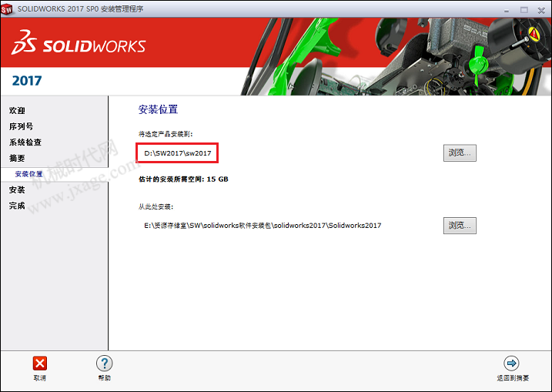The image size is (552, 392).
Task: Click the red Cancel X icon
Action: pyautogui.click(x=40, y=363)
